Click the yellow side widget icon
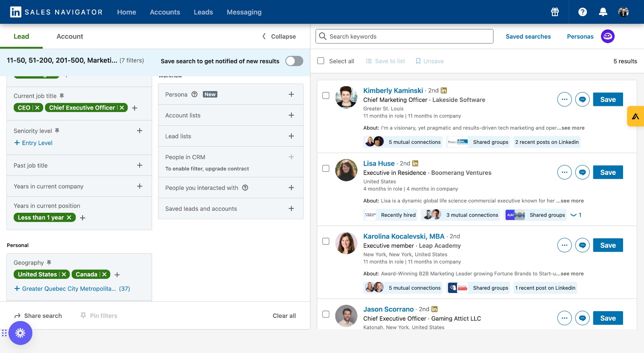 [x=636, y=116]
